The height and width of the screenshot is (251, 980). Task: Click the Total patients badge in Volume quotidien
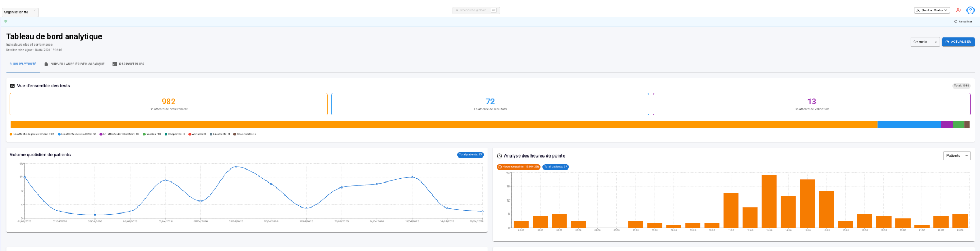470,155
